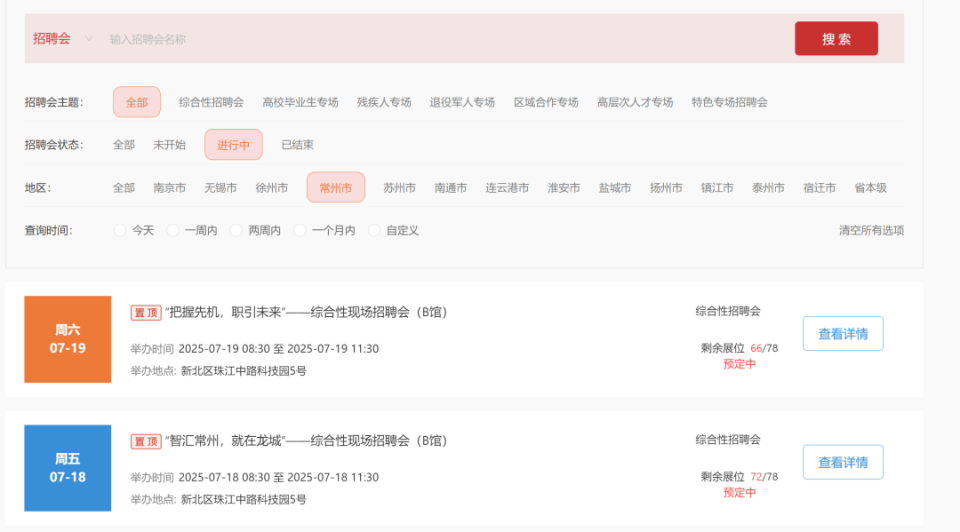Screen dimensions: 960x532
Task: Choose 连云港市 region
Action: 507,188
